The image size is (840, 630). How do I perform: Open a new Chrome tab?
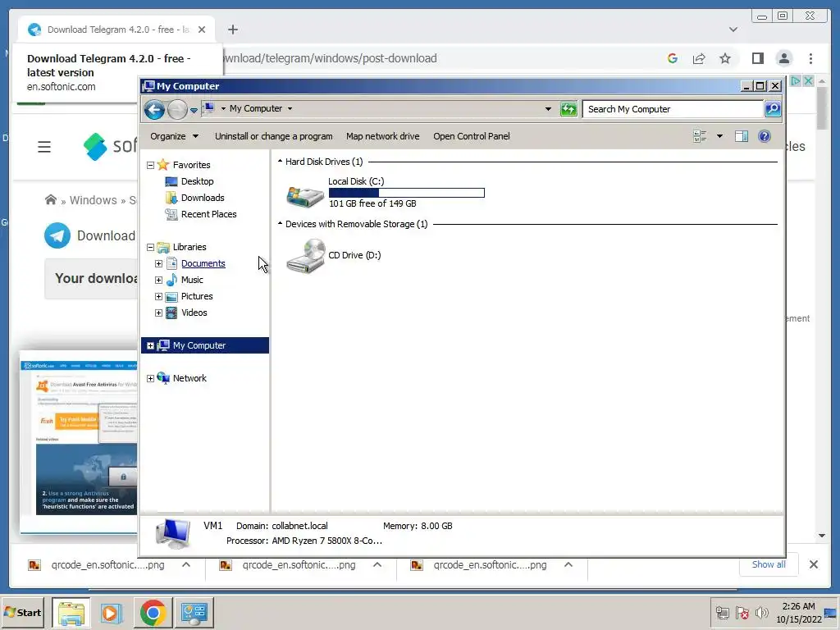pos(232,30)
